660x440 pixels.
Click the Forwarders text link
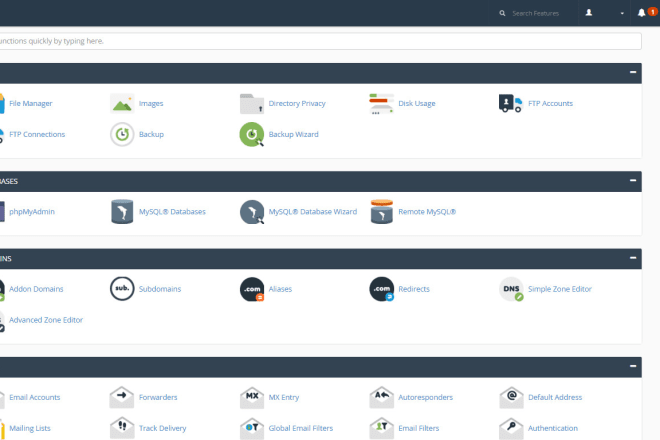click(158, 397)
